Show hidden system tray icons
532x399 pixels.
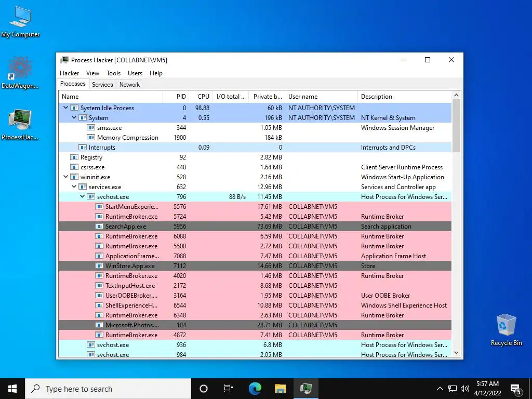[x=440, y=389]
